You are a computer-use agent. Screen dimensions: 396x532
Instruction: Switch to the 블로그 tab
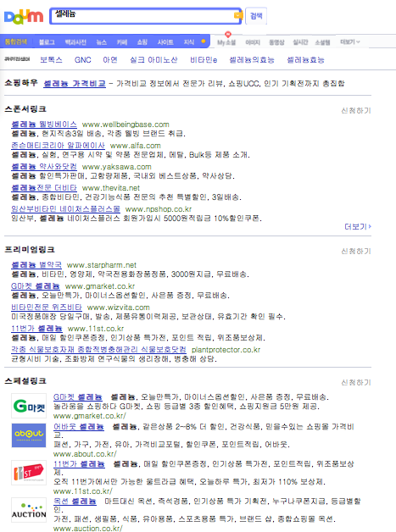click(47, 42)
